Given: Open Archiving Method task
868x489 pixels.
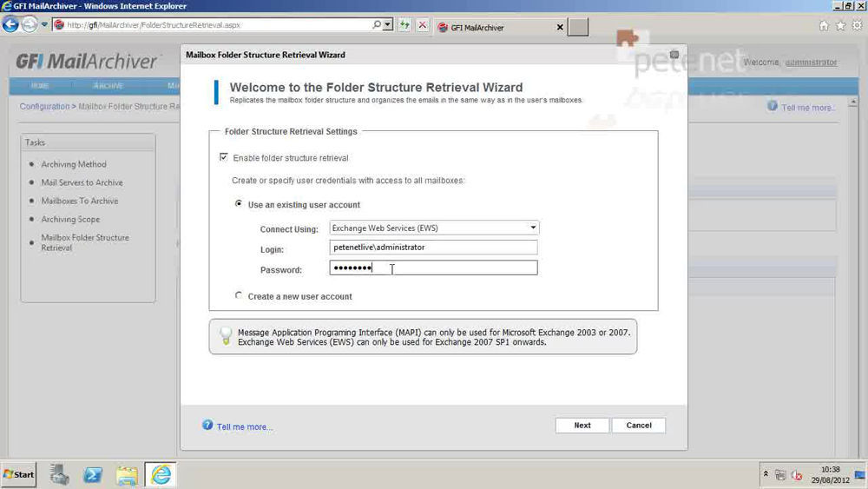Looking at the screenshot, I should tap(74, 164).
